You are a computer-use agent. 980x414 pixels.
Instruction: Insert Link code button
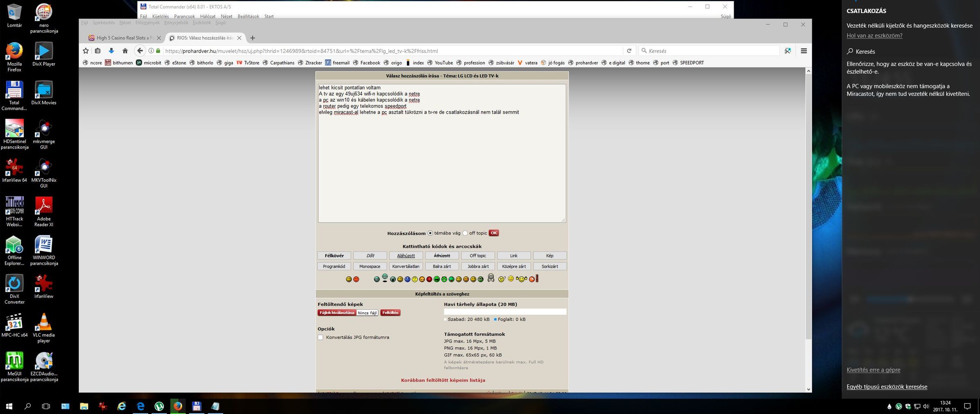514,256
